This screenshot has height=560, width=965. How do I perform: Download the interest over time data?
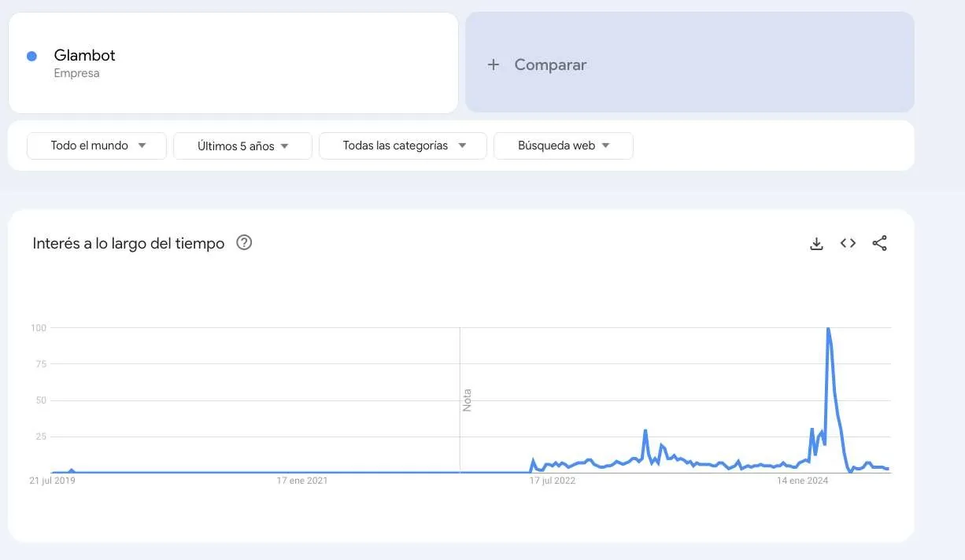coord(816,244)
